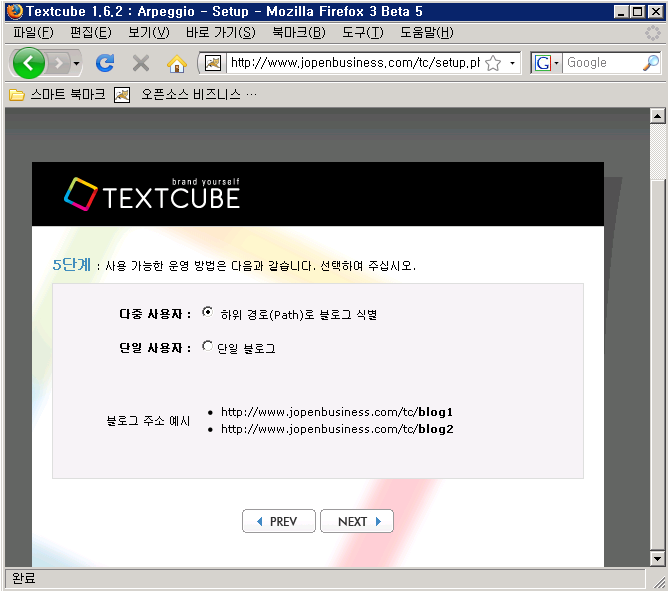
Task: Minimize the Firefox window
Action: click(x=621, y=12)
